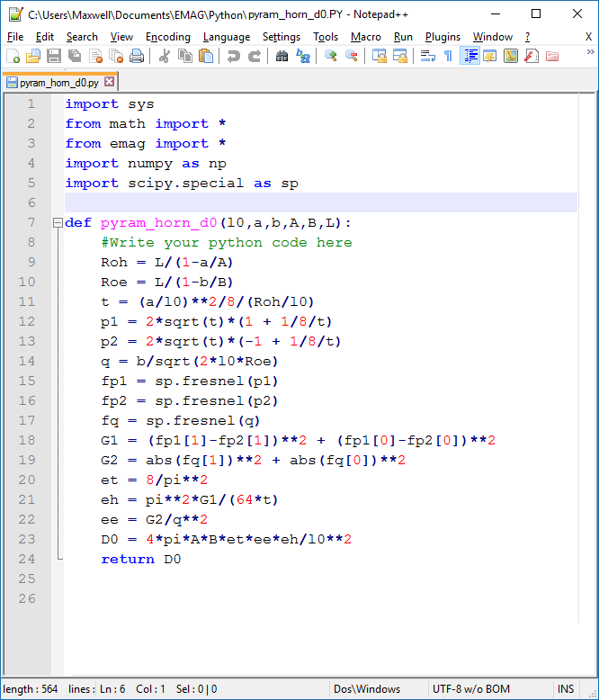This screenshot has height=700, width=599.
Task: Collapse the pyram_horn_d0 function fold marker
Action: [x=58, y=223]
